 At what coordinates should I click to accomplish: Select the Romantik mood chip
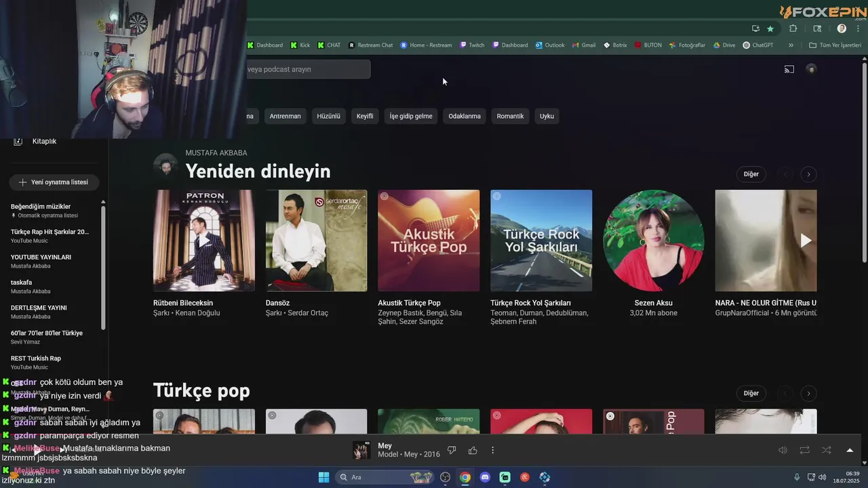(x=510, y=116)
